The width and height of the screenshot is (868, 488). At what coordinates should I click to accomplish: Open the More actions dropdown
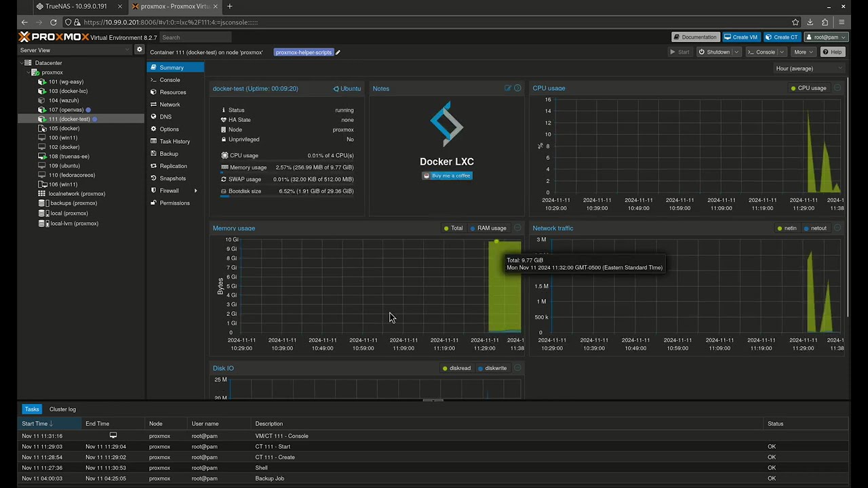click(804, 52)
